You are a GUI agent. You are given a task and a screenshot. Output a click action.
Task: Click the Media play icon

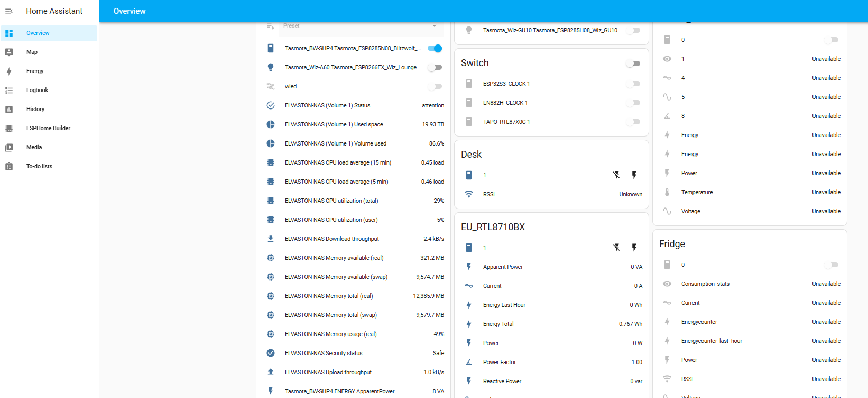click(x=9, y=147)
